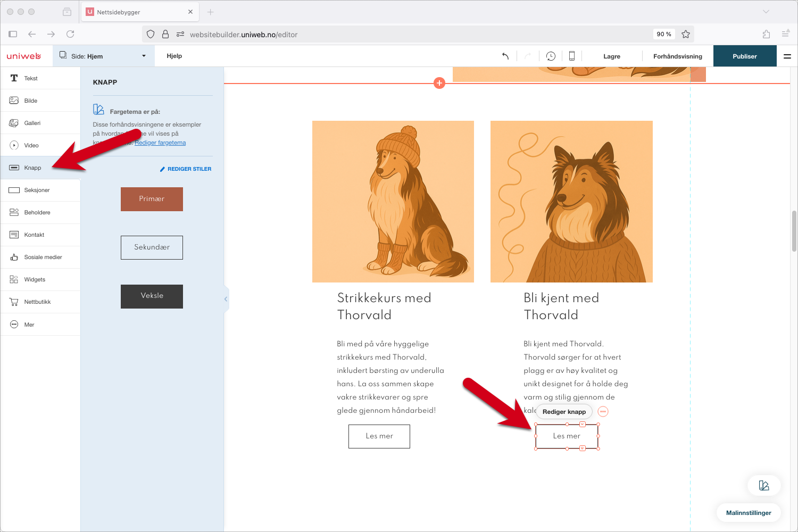Click the Publiser button

(x=745, y=56)
